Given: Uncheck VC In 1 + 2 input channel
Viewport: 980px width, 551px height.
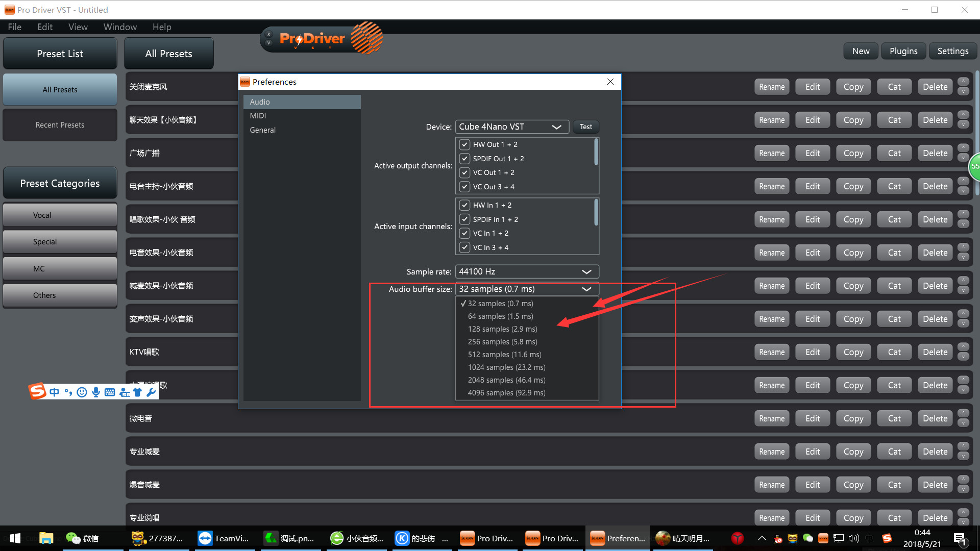Looking at the screenshot, I should click(464, 233).
